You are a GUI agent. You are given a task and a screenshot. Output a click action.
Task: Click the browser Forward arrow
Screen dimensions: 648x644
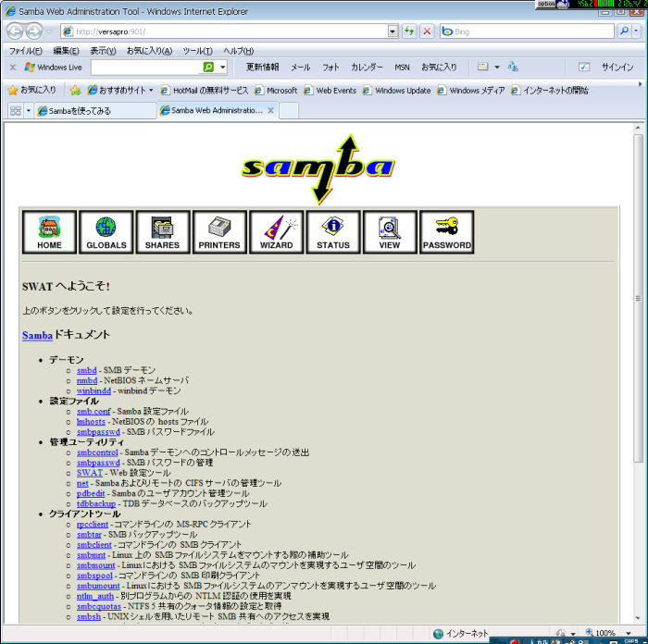tap(34, 31)
